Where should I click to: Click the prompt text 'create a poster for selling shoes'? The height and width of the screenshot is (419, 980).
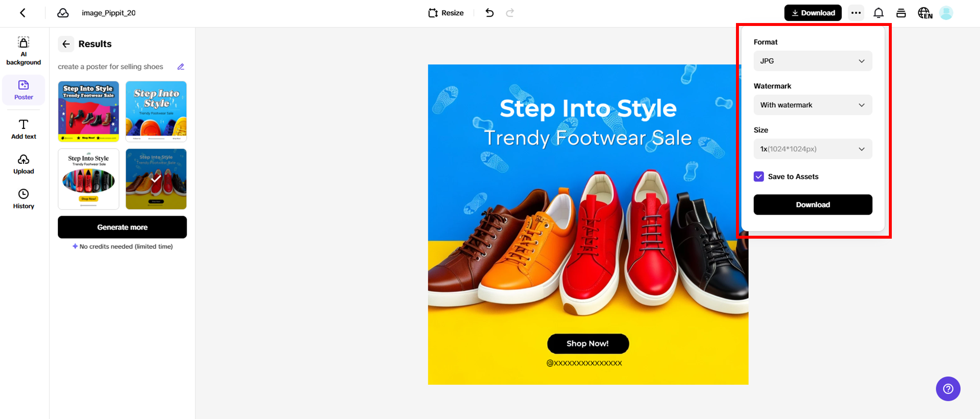[111, 67]
